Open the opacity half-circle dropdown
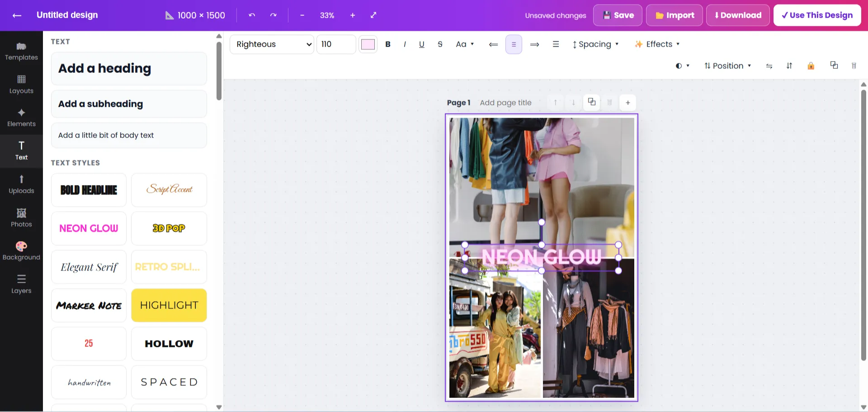Image resolution: width=868 pixels, height=412 pixels. click(x=682, y=66)
